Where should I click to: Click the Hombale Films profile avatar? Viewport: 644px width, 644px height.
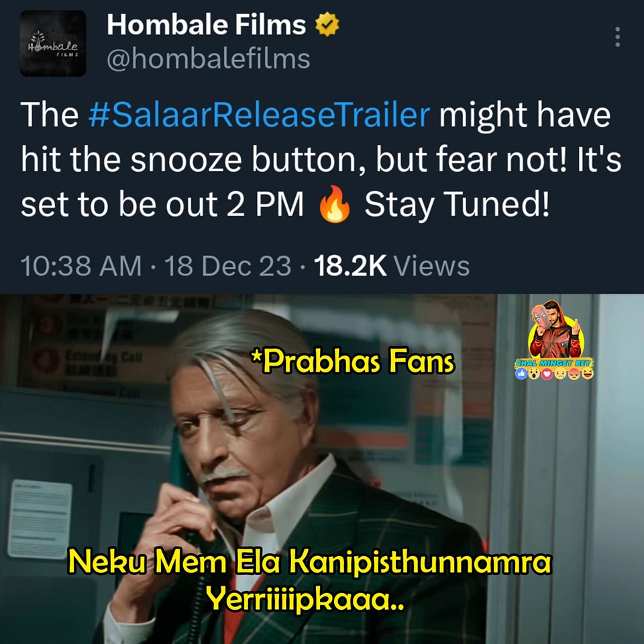(53, 44)
